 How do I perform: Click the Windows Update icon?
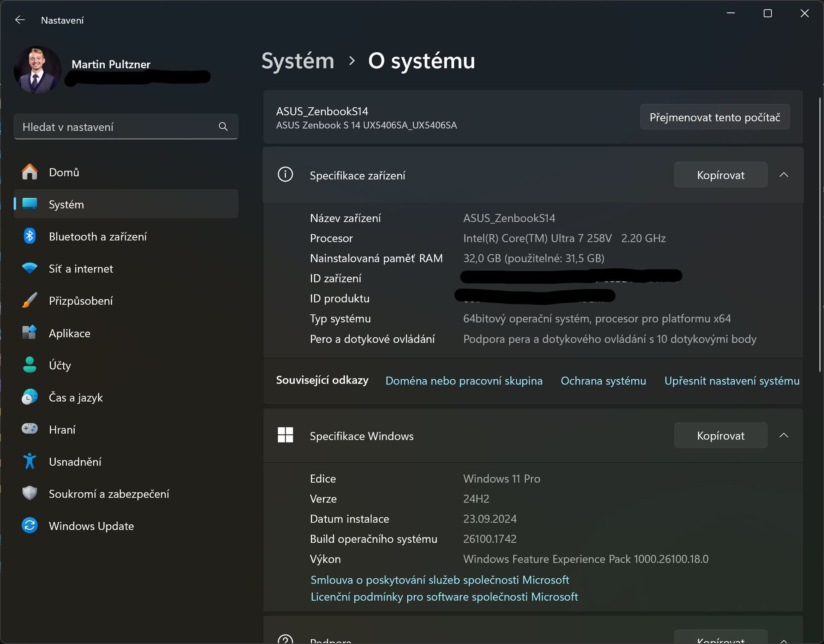click(x=29, y=526)
